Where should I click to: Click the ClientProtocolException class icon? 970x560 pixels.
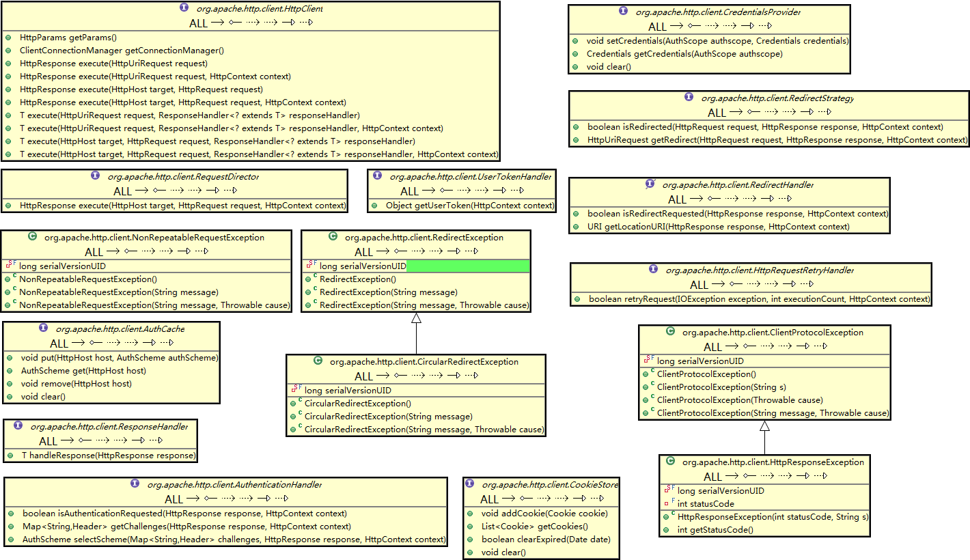click(x=670, y=332)
